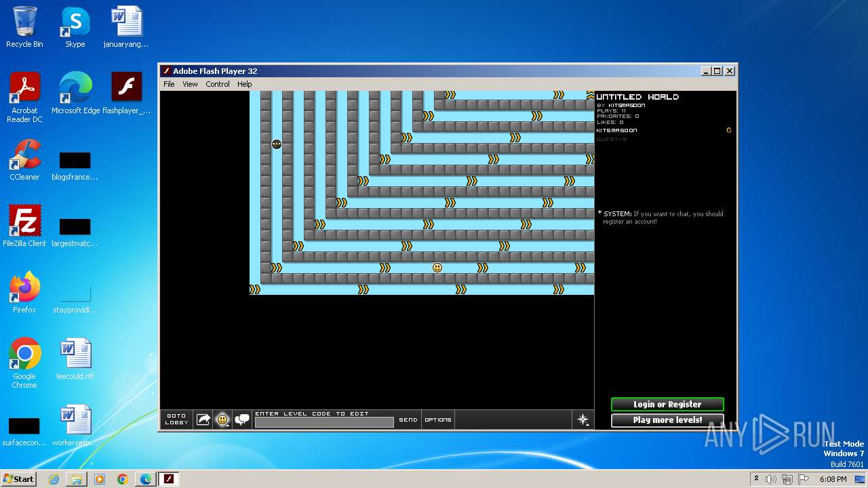Click the share arrow icon in game toolbar
Viewport: 868px width, 488px height.
click(x=203, y=420)
